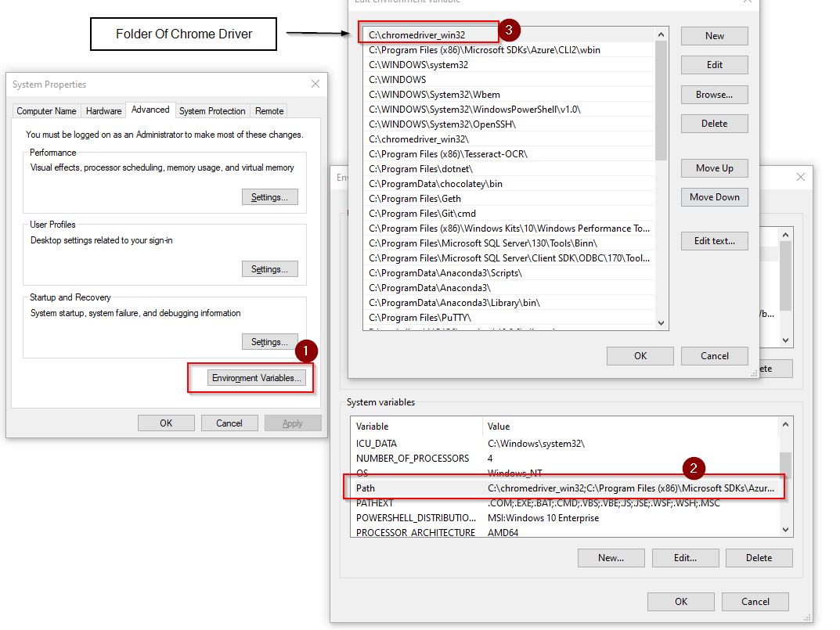The image size is (840, 630).
Task: Click the greyed Apply button in System Properties
Action: 293,423
